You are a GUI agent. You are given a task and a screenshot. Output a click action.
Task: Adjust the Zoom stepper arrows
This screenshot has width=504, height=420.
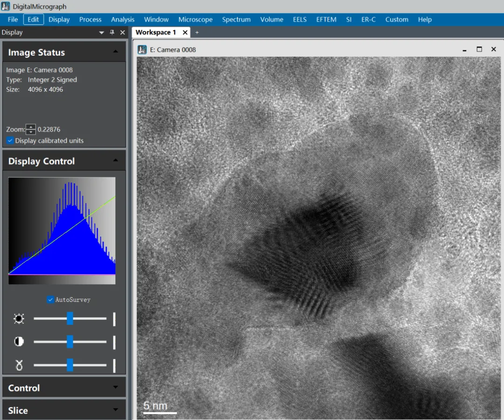pyautogui.click(x=31, y=129)
